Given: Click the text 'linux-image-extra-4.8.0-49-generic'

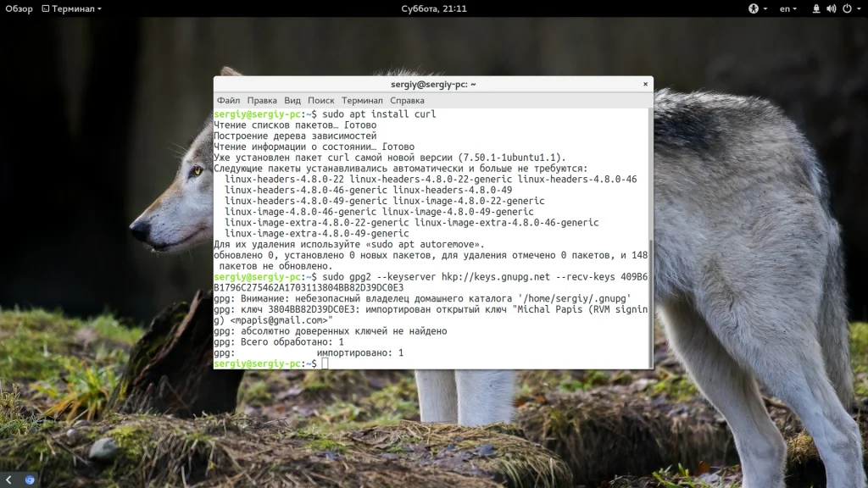Looking at the screenshot, I should [x=317, y=234].
